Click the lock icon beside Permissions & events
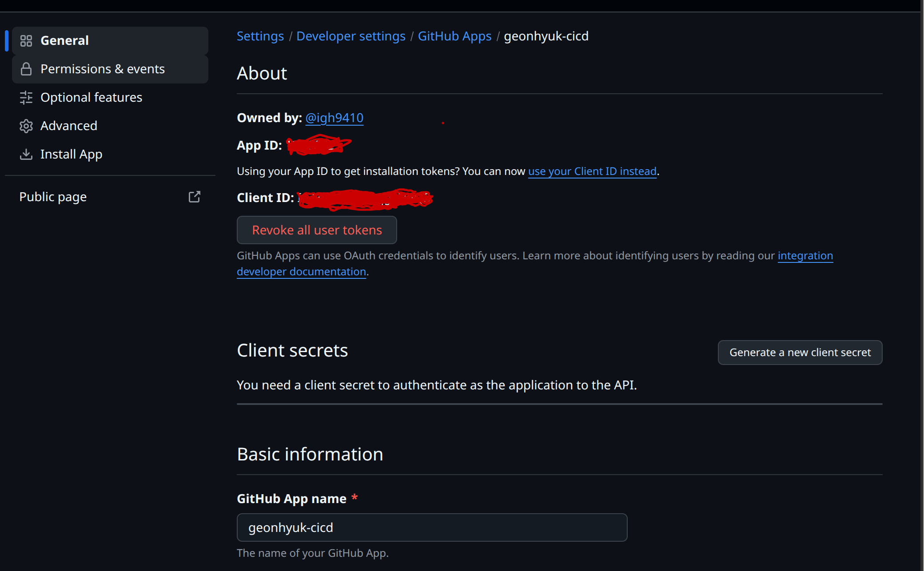924x571 pixels. point(26,69)
